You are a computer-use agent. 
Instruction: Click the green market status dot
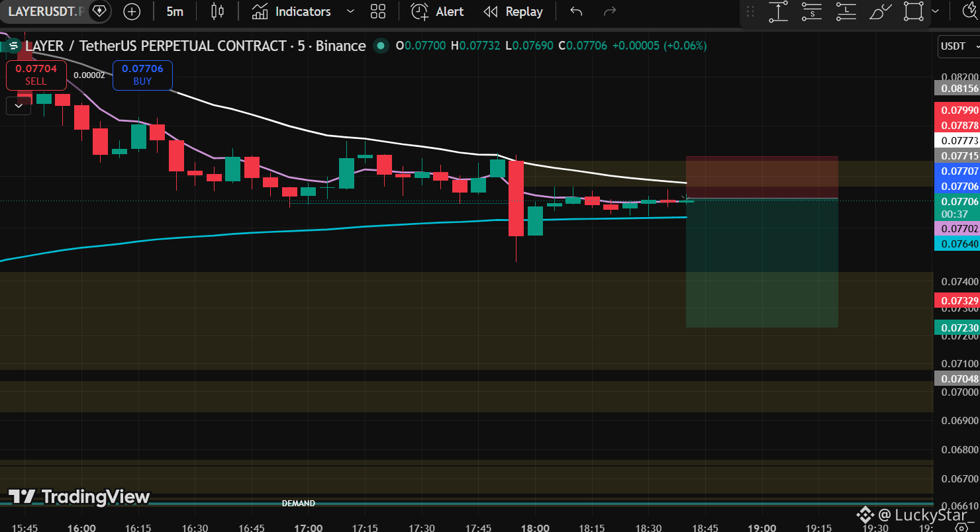tap(381, 46)
